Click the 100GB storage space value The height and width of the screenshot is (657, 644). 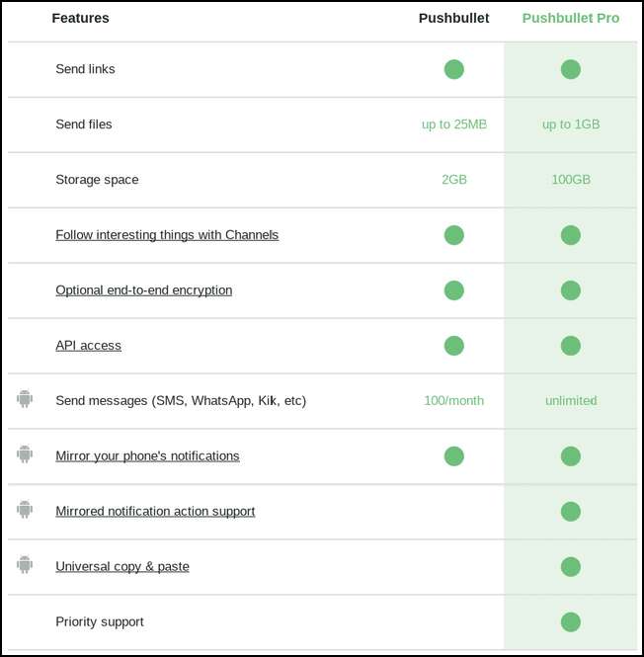(x=571, y=180)
